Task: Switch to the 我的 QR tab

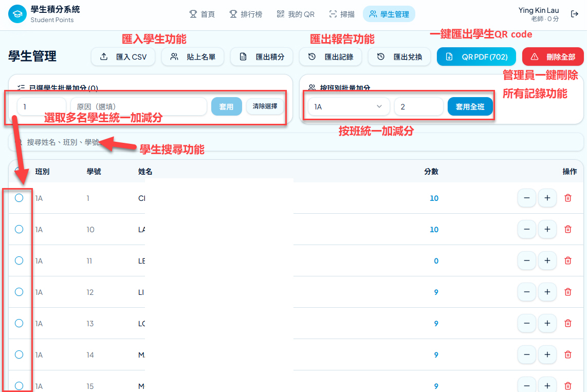Action: (x=296, y=14)
